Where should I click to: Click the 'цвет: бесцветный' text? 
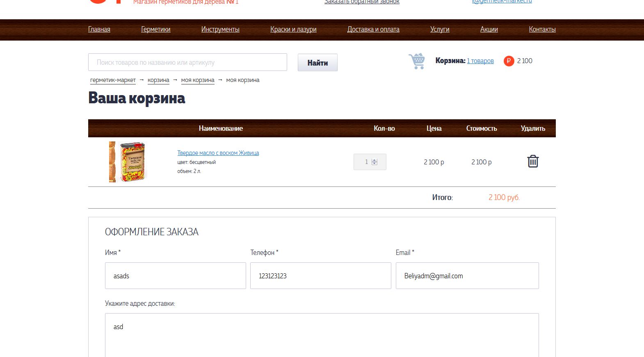[196, 162]
